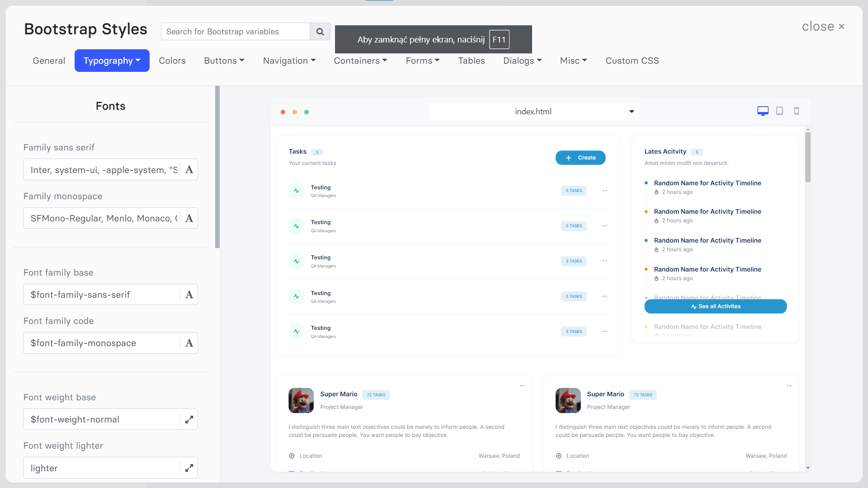Click the font preview A icon for Family sans serif
This screenshot has height=488, width=868.
(x=189, y=169)
